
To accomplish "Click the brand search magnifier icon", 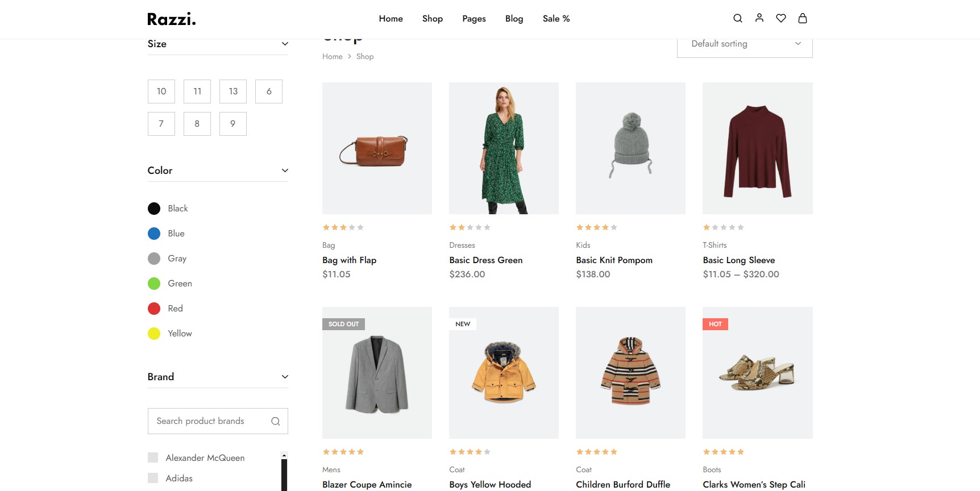I will 276,421.
